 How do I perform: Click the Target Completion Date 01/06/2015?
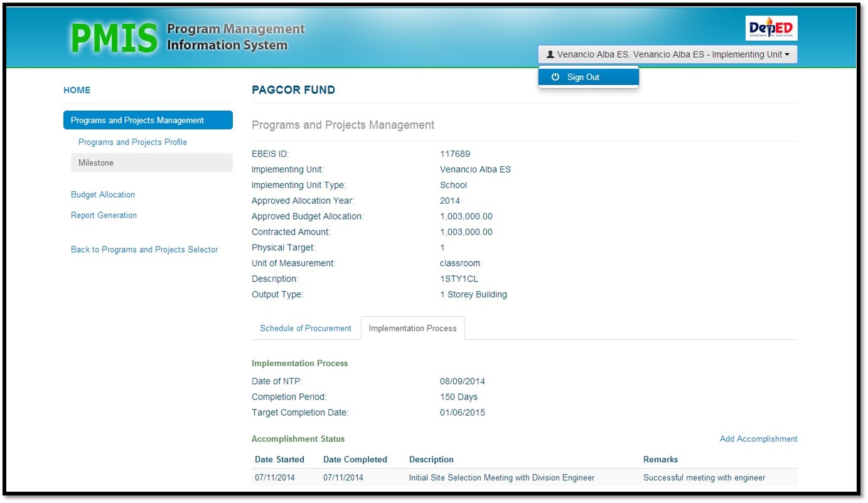463,413
